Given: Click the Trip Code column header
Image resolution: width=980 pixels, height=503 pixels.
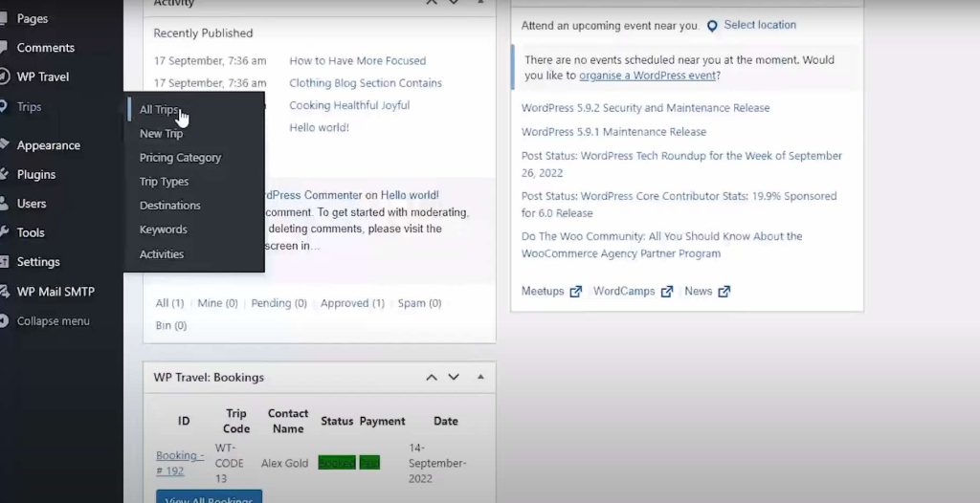Looking at the screenshot, I should pos(236,421).
